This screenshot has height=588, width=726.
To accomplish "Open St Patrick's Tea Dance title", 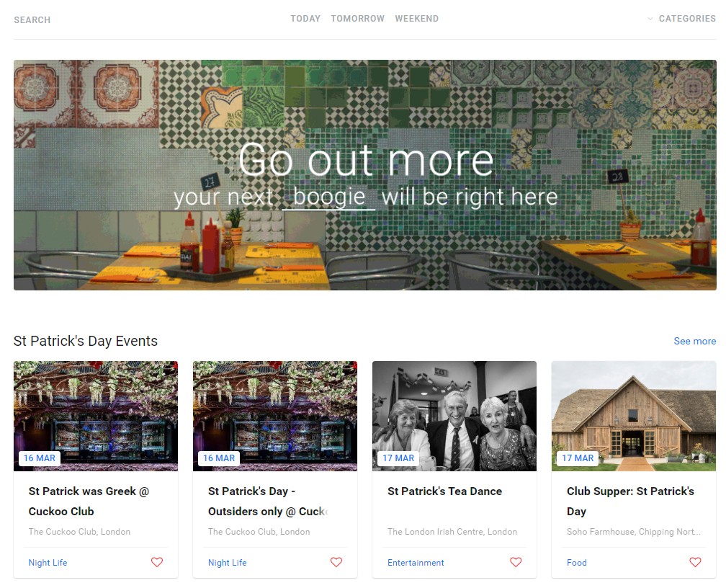I will tap(444, 491).
